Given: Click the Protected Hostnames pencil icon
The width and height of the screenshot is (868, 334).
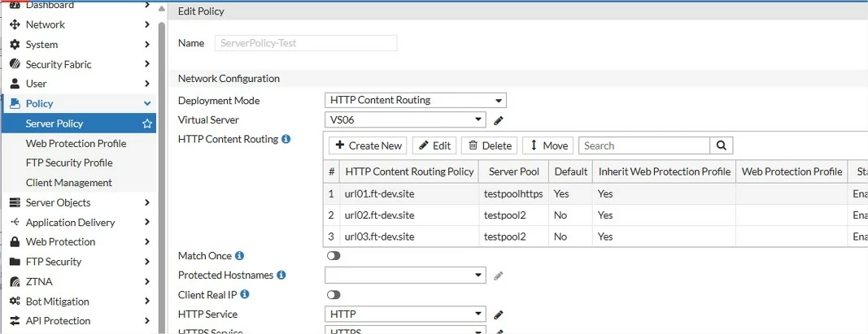Looking at the screenshot, I should click(498, 275).
